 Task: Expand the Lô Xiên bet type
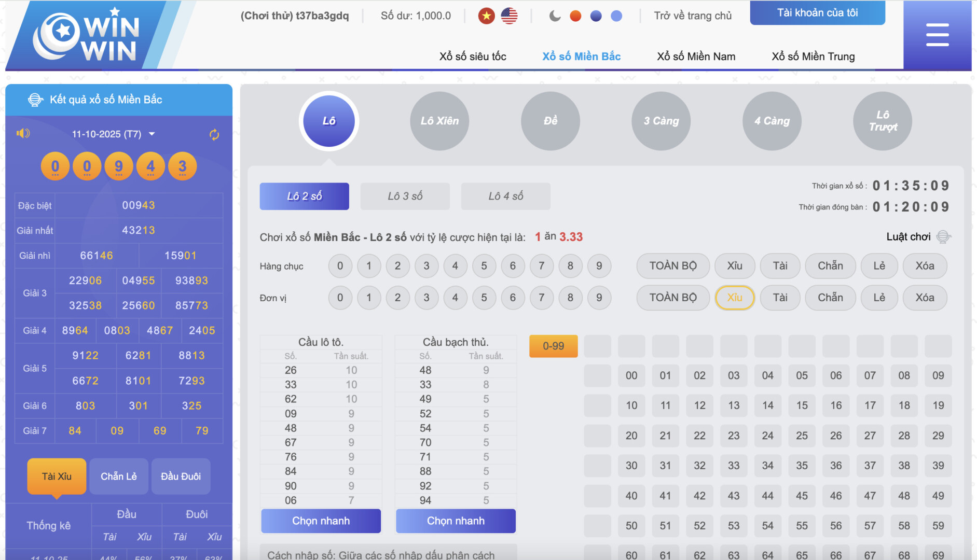tap(439, 121)
